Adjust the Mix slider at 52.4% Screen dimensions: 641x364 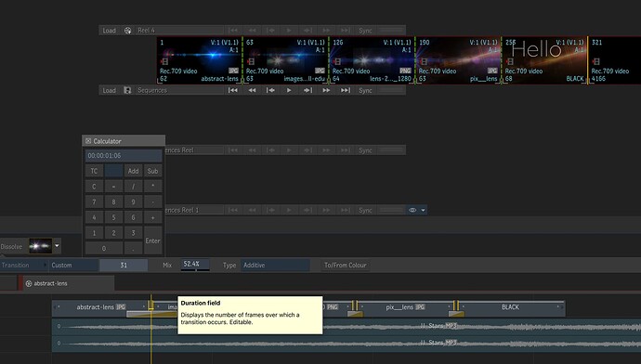(x=195, y=265)
